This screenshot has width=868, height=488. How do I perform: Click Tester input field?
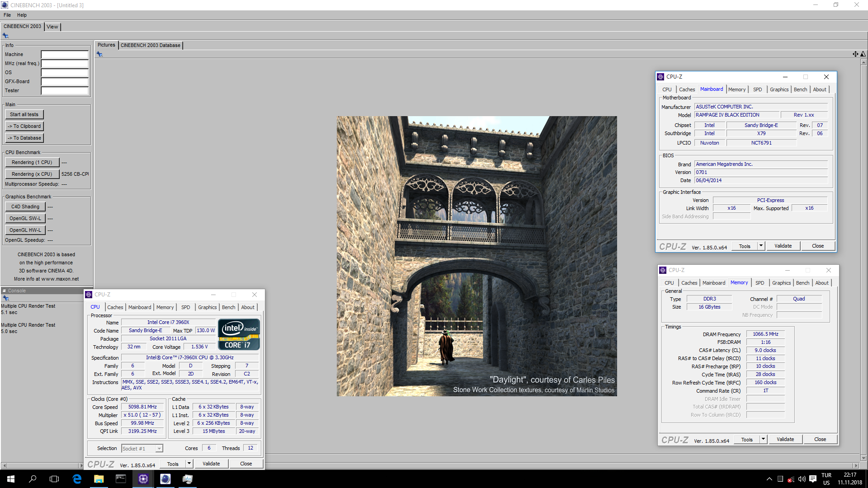[65, 91]
